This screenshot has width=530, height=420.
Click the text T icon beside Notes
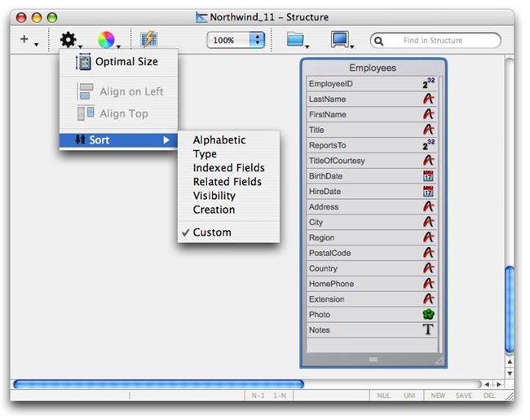[428, 330]
